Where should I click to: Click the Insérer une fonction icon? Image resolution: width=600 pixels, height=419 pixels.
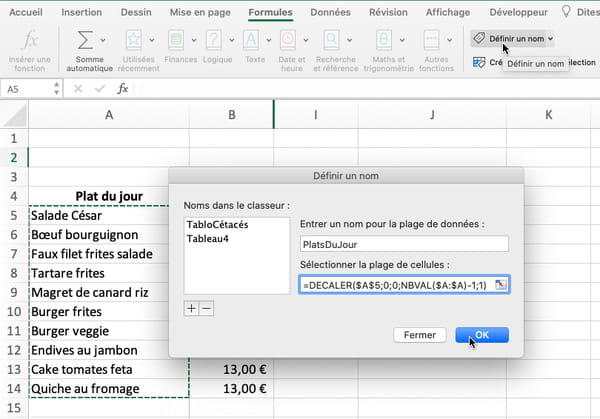click(30, 40)
